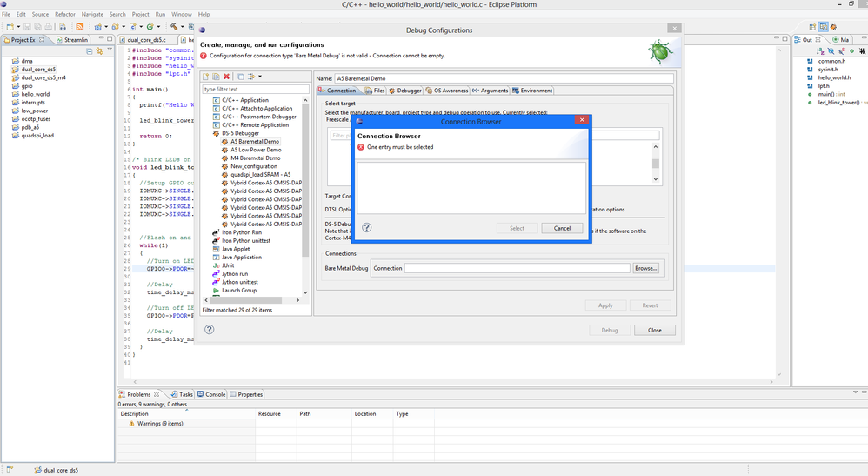Screen dimensions: 868x476
Task: Open dropdown next to New toolbar icon
Action: 18,27
